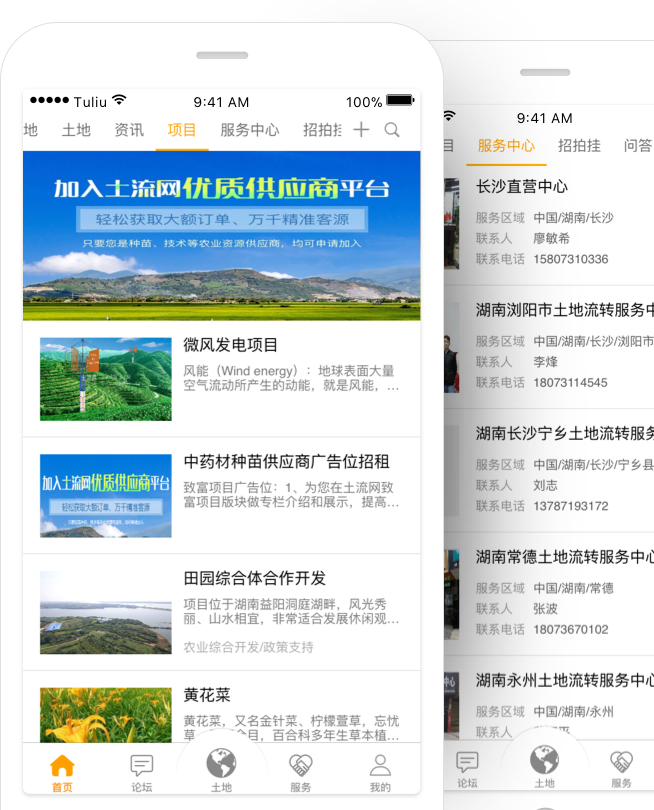
Task: Tap 中国/湖南/常德 service region
Action: pyautogui.click(x=573, y=588)
